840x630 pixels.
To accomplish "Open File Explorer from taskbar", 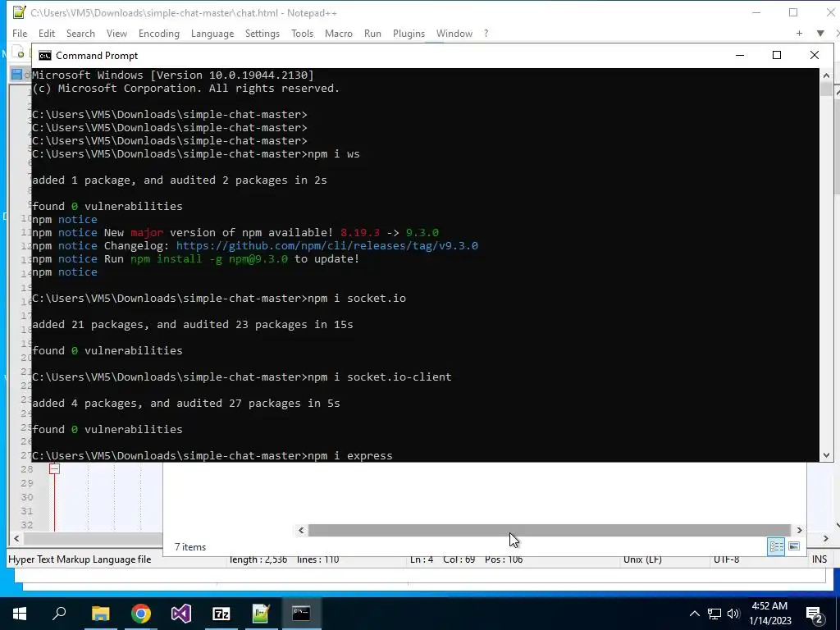I will pos(100,614).
